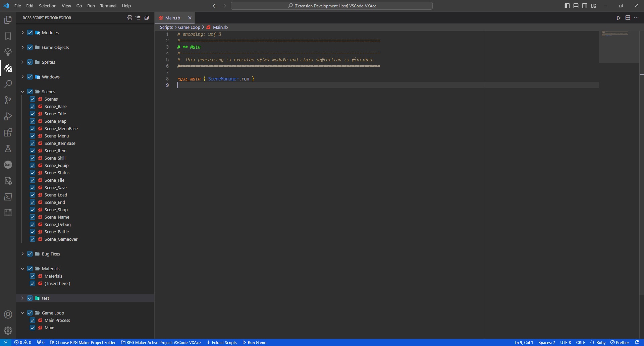Toggle primary side bar layout icon
644x346 pixels.
(567, 6)
